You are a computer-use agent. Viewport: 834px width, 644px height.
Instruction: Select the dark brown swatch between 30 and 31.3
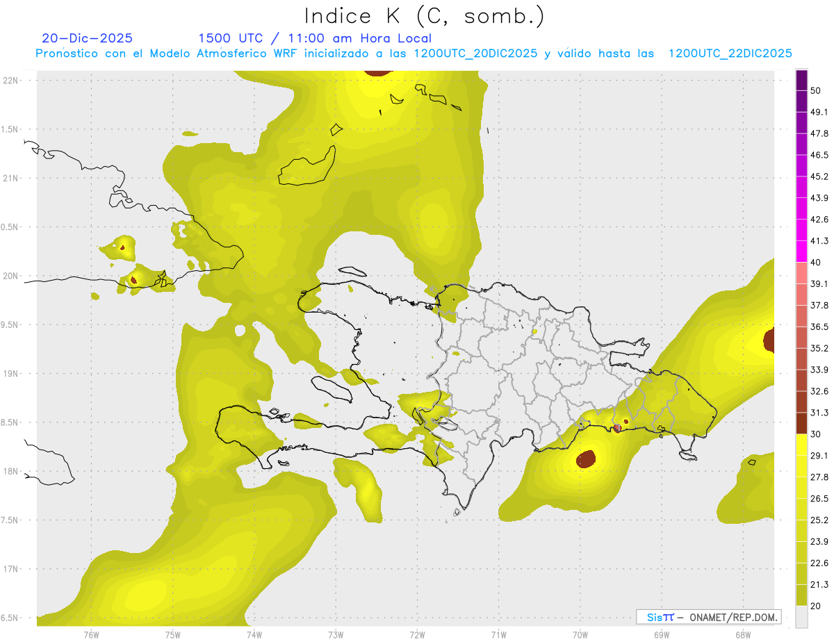801,423
